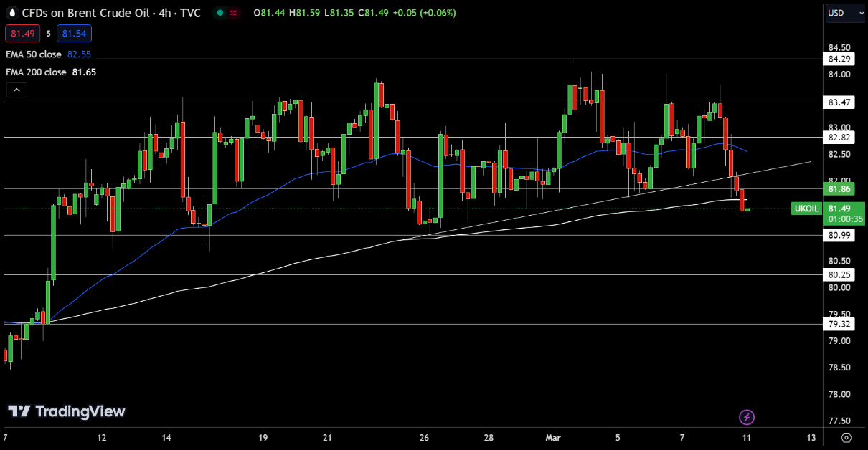
Task: Open chart settings gear icon
Action: (x=846, y=437)
